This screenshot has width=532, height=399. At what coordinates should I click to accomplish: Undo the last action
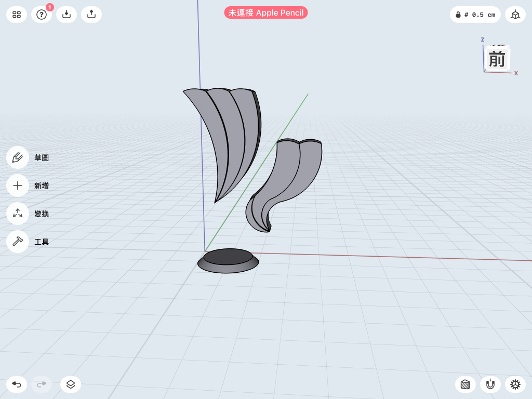(x=17, y=384)
